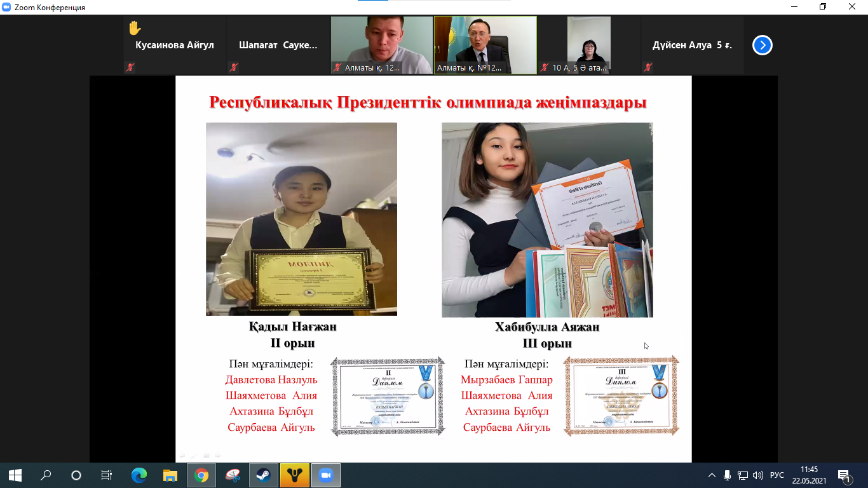Open Zoom from the Windows taskbar

[x=325, y=475]
